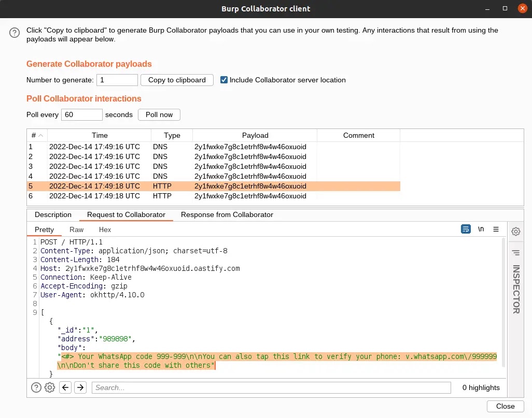Click Copy to clipboard button

click(177, 80)
